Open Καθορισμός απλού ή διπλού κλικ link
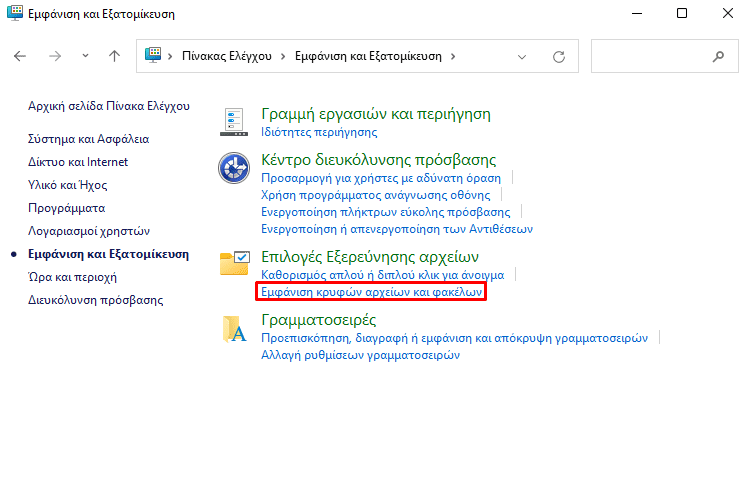The image size is (750, 483). [383, 275]
